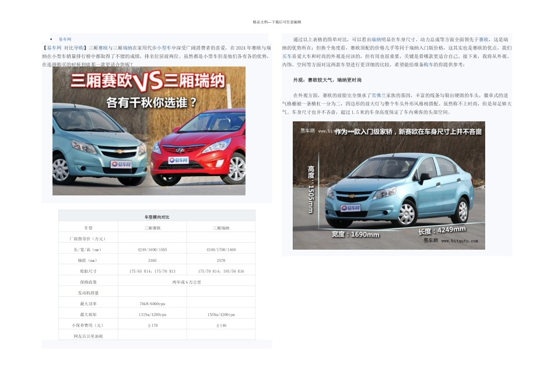Click the 雪佛兰 link in the right column
Image resolution: width=554 pixels, height=392 pixels.
pos(378,96)
